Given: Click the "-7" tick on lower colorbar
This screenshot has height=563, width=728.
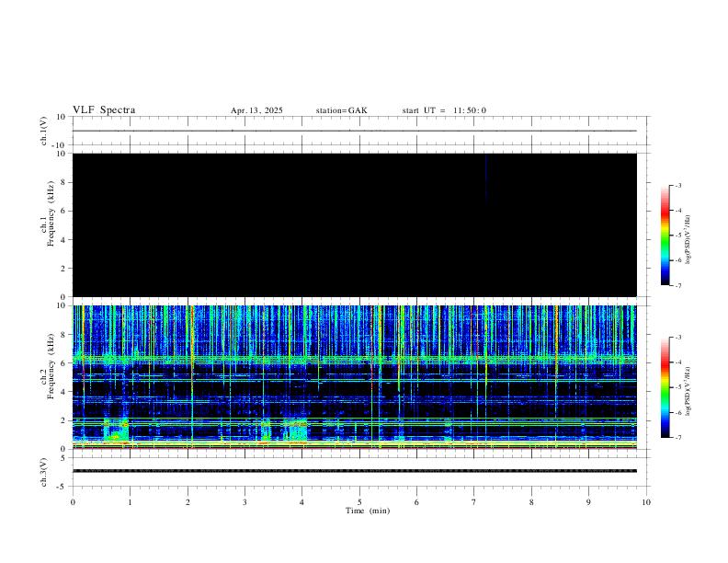Looking at the screenshot, I should point(678,438).
